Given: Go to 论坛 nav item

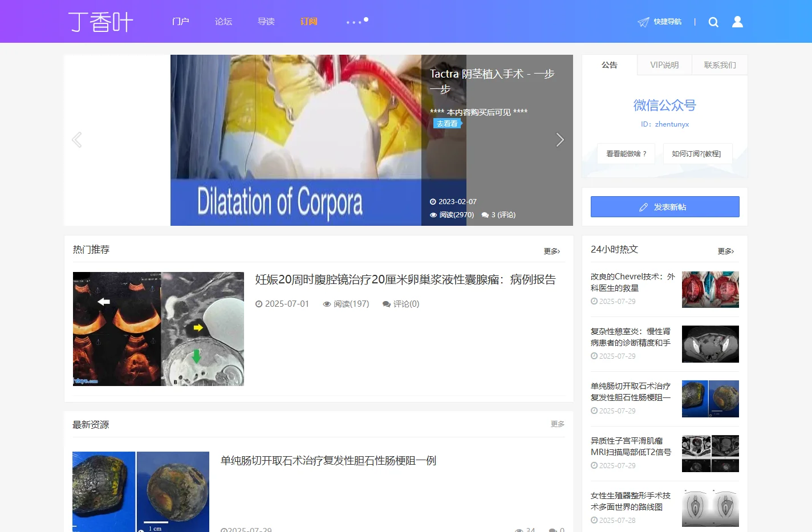Looking at the screenshot, I should pyautogui.click(x=224, y=22).
